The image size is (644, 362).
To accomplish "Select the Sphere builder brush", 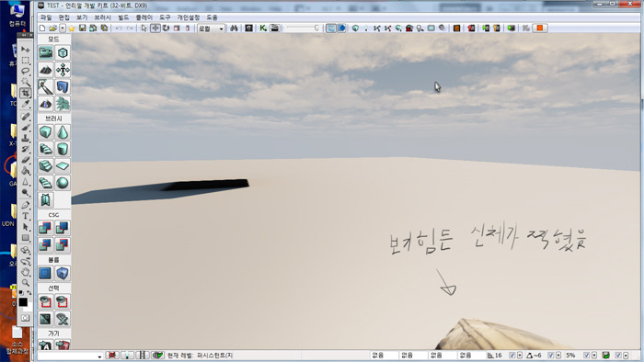I will point(63,183).
